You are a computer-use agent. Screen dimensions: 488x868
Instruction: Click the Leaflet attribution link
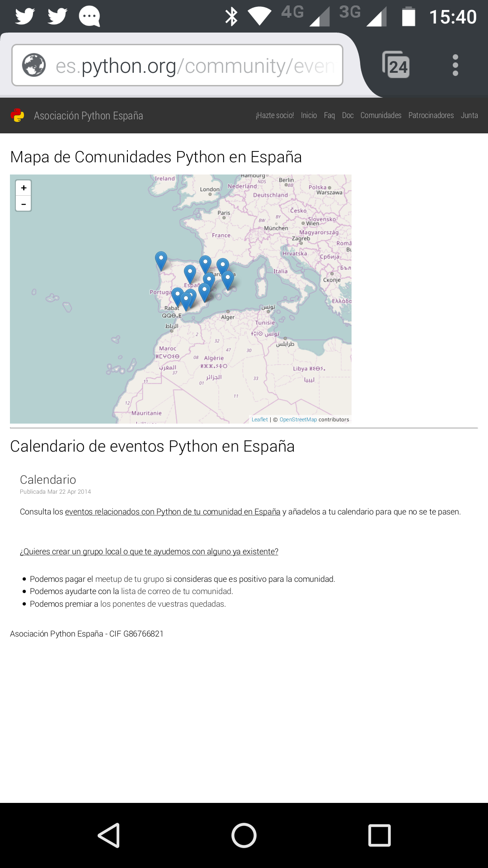click(259, 420)
